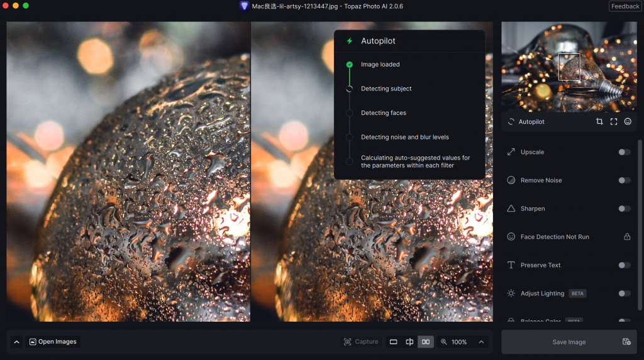Click the Save Image button
Viewport: 644px width, 360px height.
click(x=569, y=342)
